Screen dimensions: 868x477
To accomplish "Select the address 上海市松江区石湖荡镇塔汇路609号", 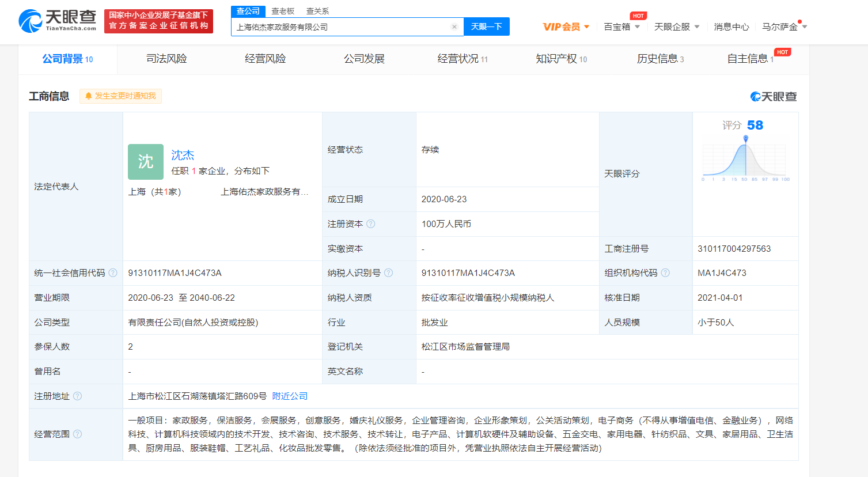I will (x=198, y=396).
